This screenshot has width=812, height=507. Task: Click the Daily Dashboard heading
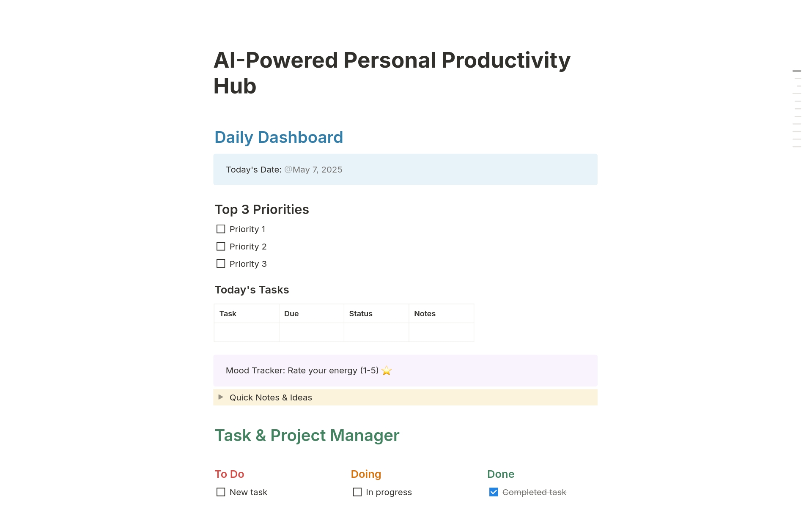[279, 137]
